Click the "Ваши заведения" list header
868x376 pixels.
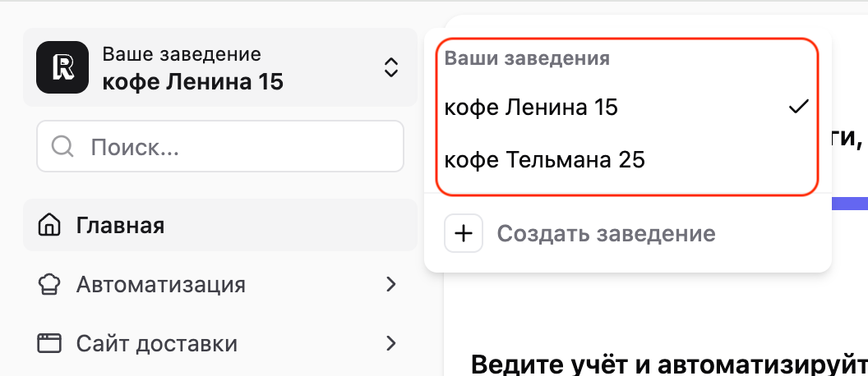point(527,58)
